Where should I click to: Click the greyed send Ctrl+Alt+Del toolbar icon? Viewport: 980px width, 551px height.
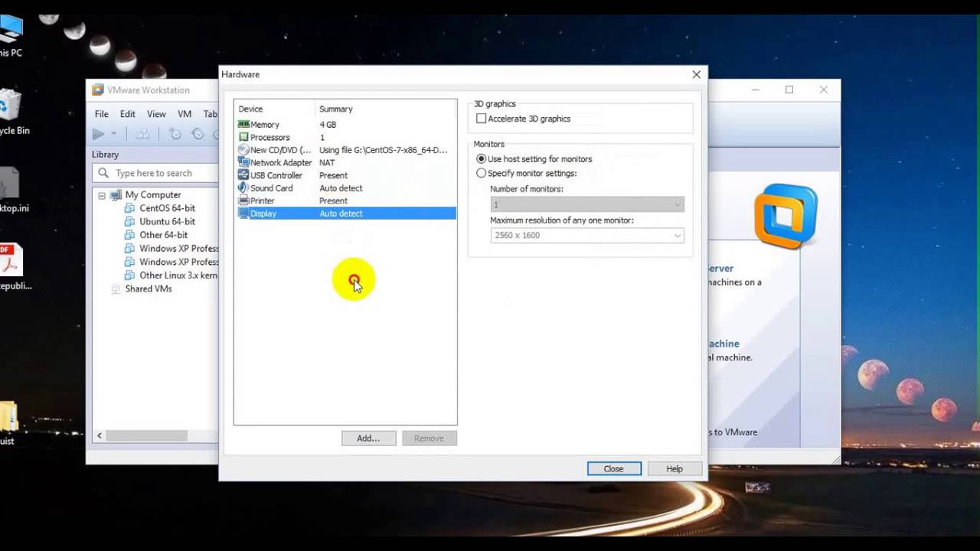[142, 134]
